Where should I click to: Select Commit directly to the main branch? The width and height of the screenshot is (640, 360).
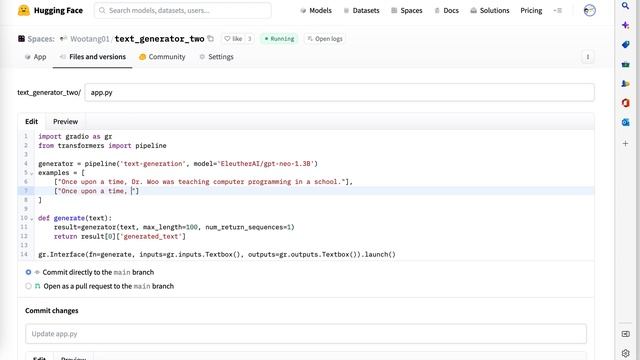coord(28,272)
